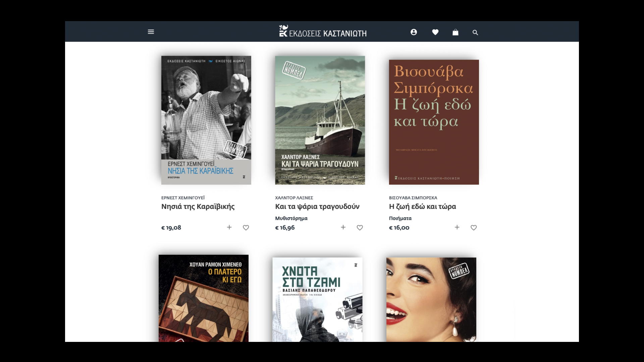Open Η ζωή εδώ και τώρα book cover

[x=434, y=122]
